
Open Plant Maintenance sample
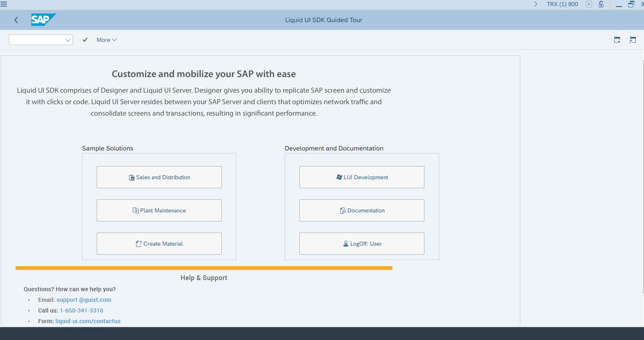pos(159,210)
